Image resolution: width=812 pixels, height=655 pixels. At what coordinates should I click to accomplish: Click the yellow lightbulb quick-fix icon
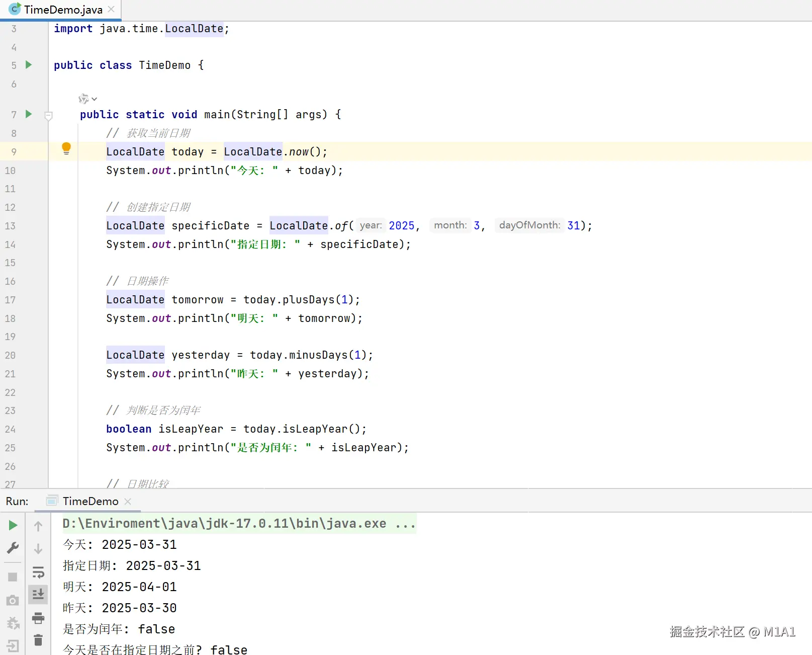pyautogui.click(x=66, y=148)
